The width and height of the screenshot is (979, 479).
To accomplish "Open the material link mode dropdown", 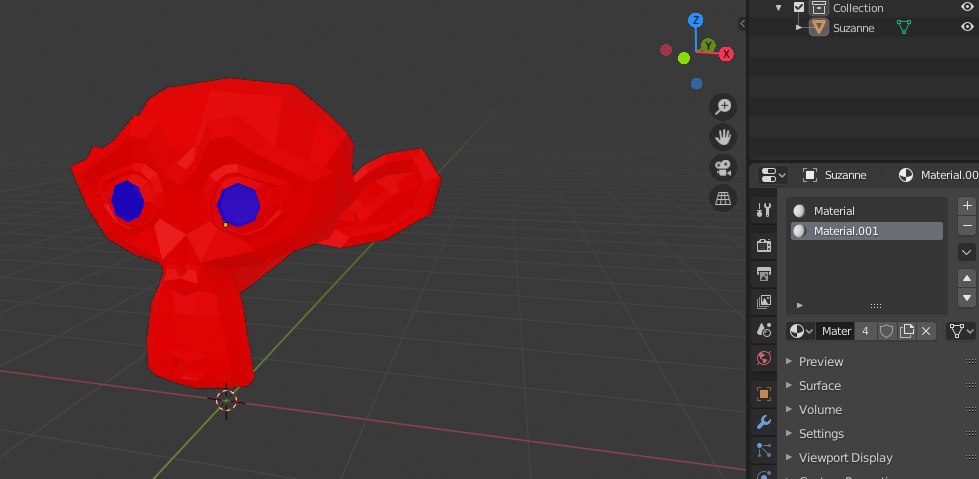I will point(961,331).
